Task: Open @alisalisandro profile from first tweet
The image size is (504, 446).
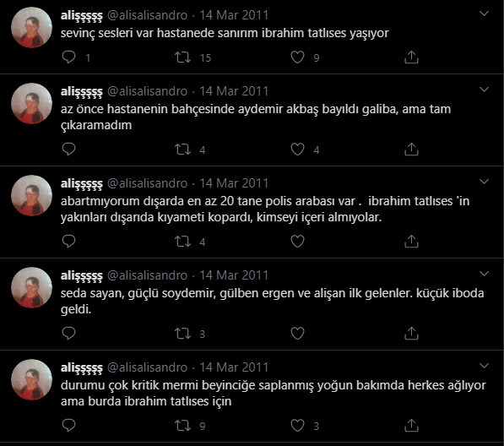Action: [x=147, y=15]
